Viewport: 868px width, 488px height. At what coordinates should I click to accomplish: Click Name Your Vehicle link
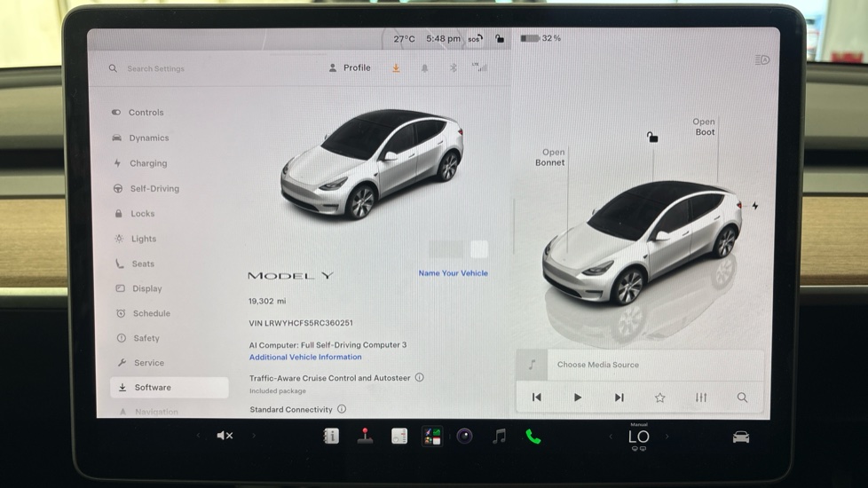pos(453,273)
